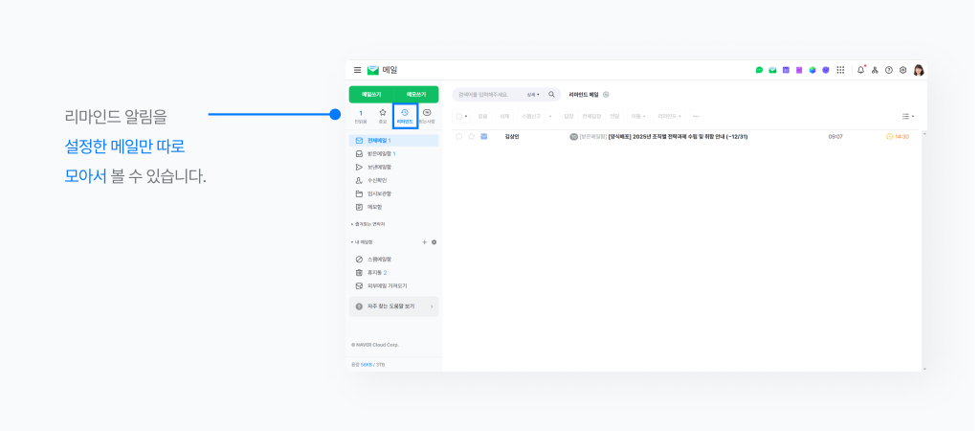Click the 메일쓰기 compose button

click(371, 94)
